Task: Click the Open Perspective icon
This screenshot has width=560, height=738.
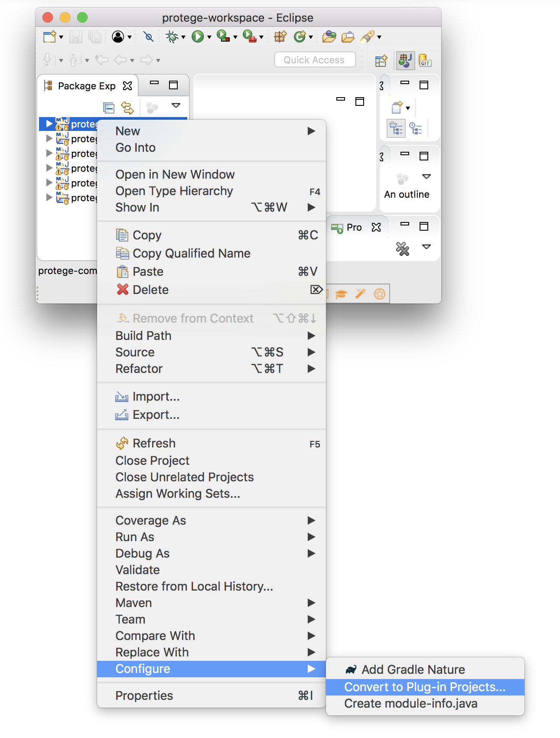Action: pos(381,61)
